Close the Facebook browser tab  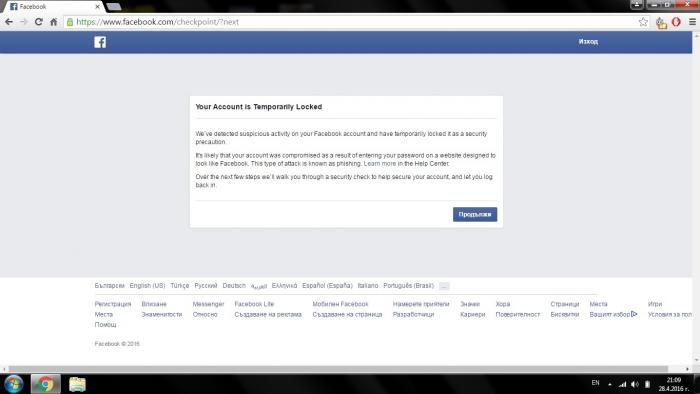97,7
